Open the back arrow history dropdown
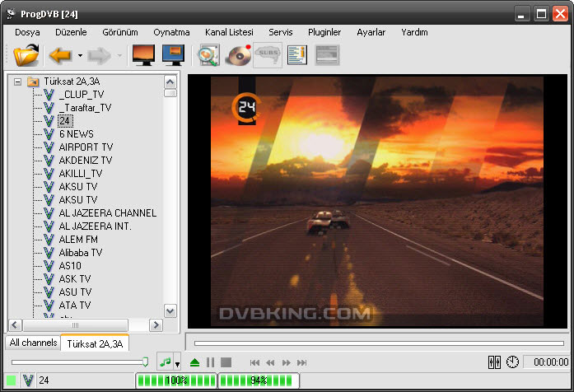 [x=80, y=56]
